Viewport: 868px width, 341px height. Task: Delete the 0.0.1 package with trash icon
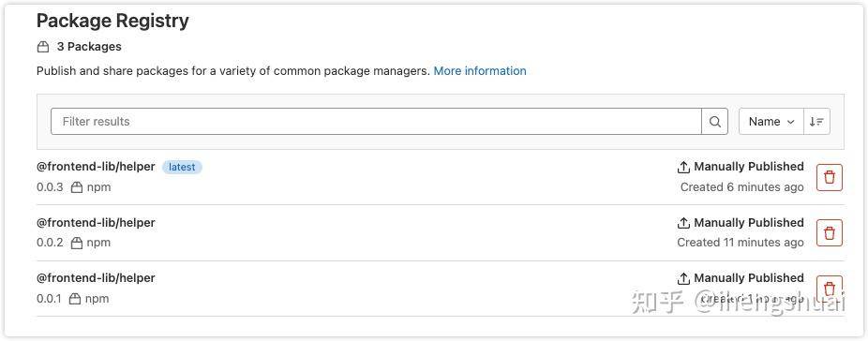pos(830,289)
